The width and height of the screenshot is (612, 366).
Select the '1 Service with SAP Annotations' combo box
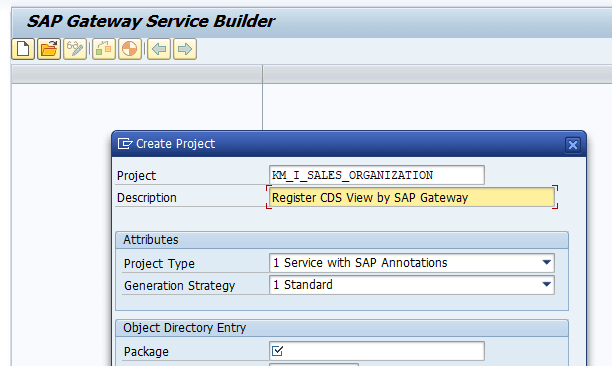[412, 263]
